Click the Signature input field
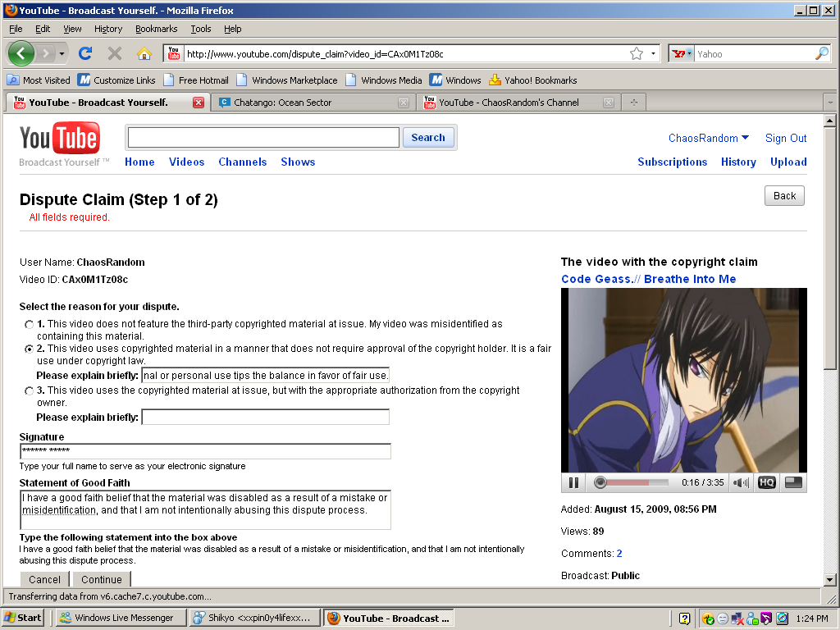This screenshot has width=840, height=630. 205,450
